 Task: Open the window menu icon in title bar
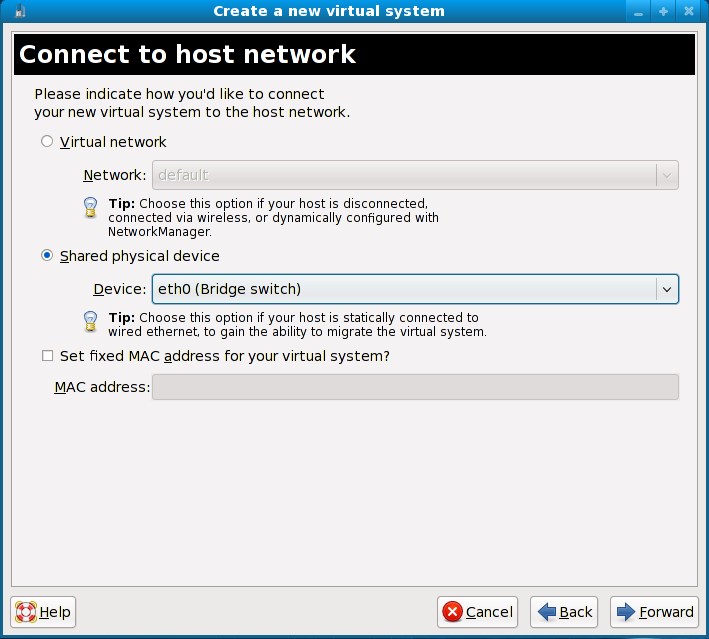click(18, 11)
